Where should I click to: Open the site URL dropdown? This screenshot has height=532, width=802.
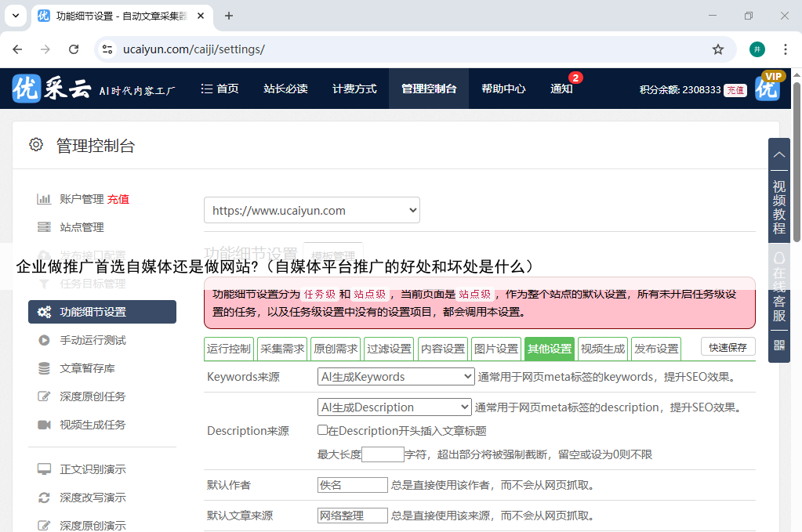312,210
